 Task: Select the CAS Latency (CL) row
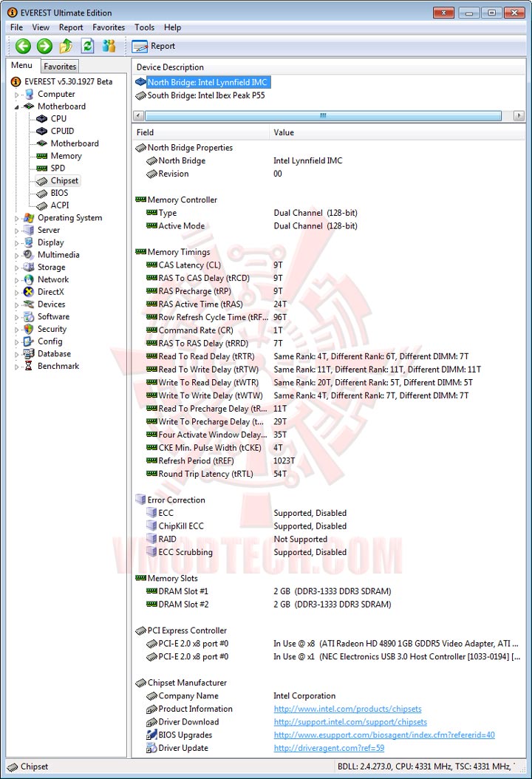tap(328, 265)
